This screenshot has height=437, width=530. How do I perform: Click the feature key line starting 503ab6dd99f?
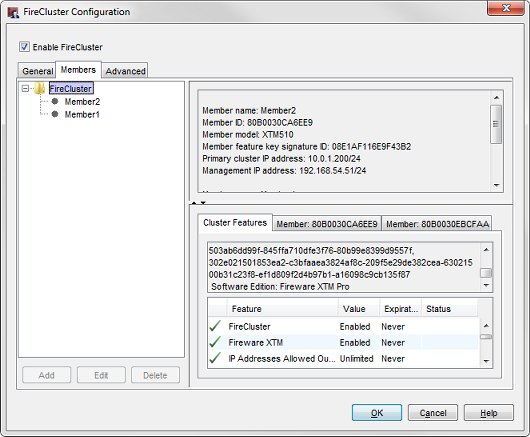pyautogui.click(x=311, y=250)
